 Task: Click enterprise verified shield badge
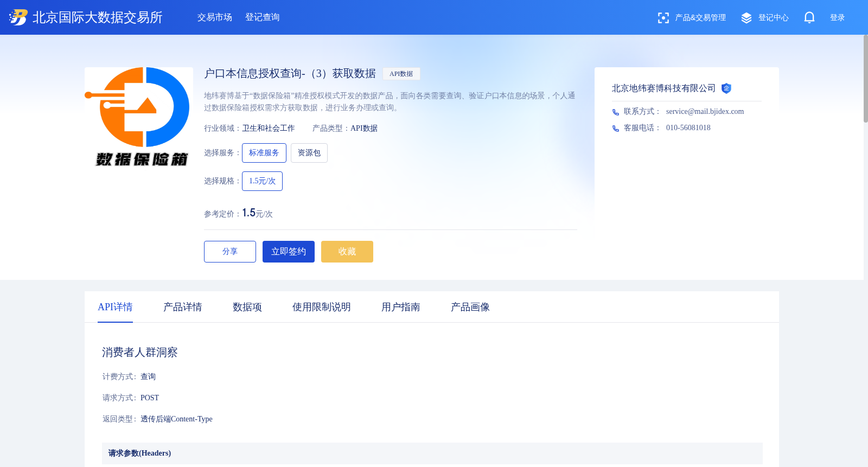[726, 88]
